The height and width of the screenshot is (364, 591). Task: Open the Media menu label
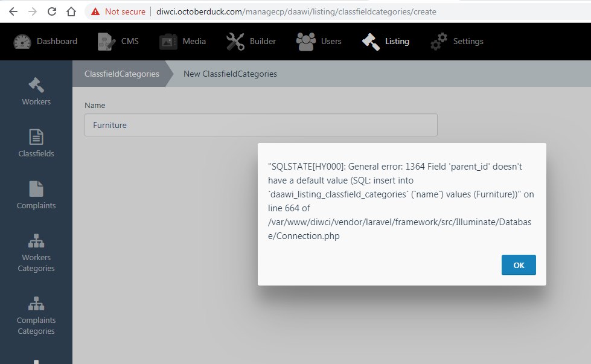[x=194, y=42]
